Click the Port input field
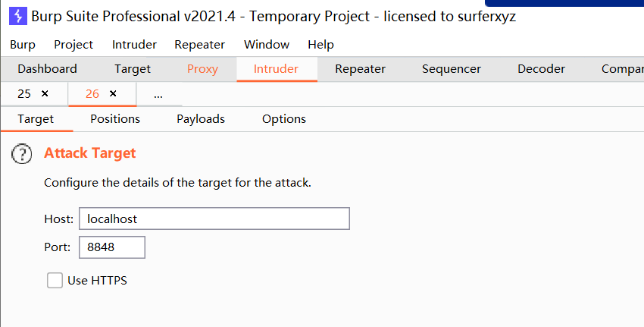The height and width of the screenshot is (327, 644). click(111, 247)
